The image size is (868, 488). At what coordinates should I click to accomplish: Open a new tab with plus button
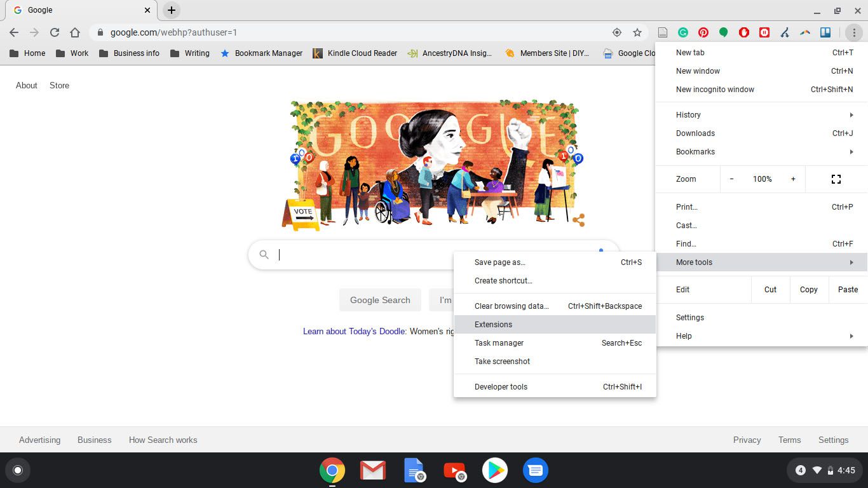(x=172, y=10)
